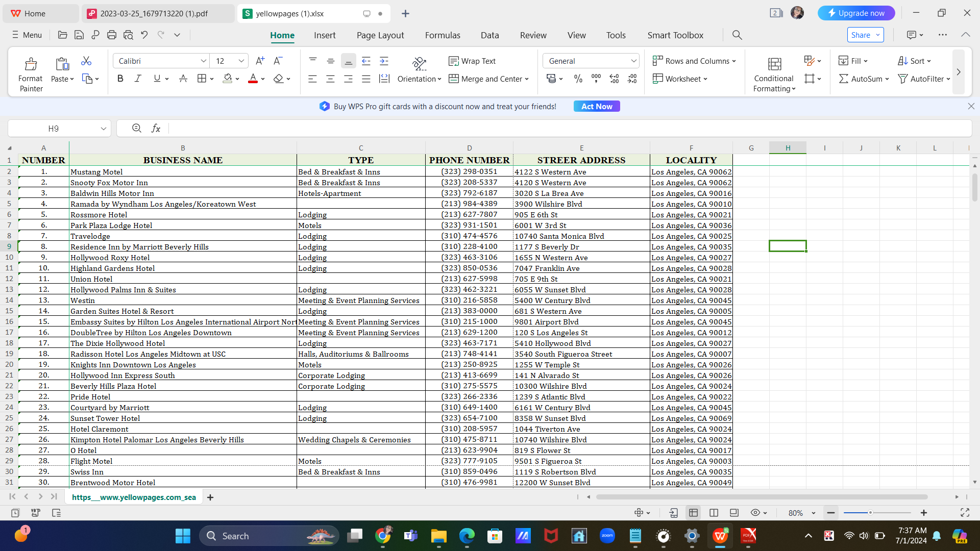Toggle Italic formatting

[138, 79]
